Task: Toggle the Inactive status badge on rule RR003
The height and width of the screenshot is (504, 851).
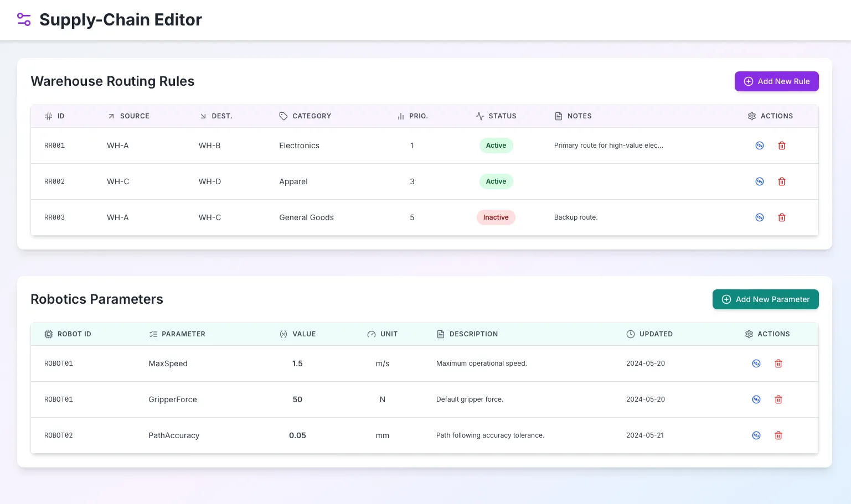Action: point(496,217)
